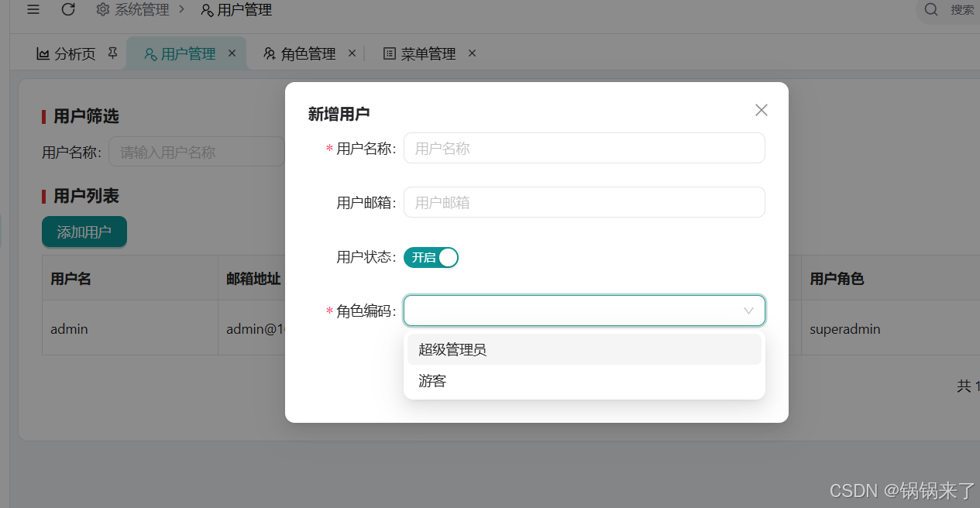This screenshot has width=980, height=508.
Task: Click the 添加用户 button
Action: [84, 232]
